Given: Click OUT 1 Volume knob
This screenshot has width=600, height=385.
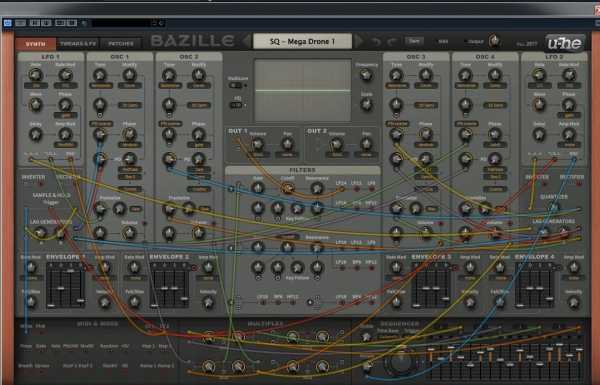Looking at the screenshot, I should pyautogui.click(x=258, y=145).
